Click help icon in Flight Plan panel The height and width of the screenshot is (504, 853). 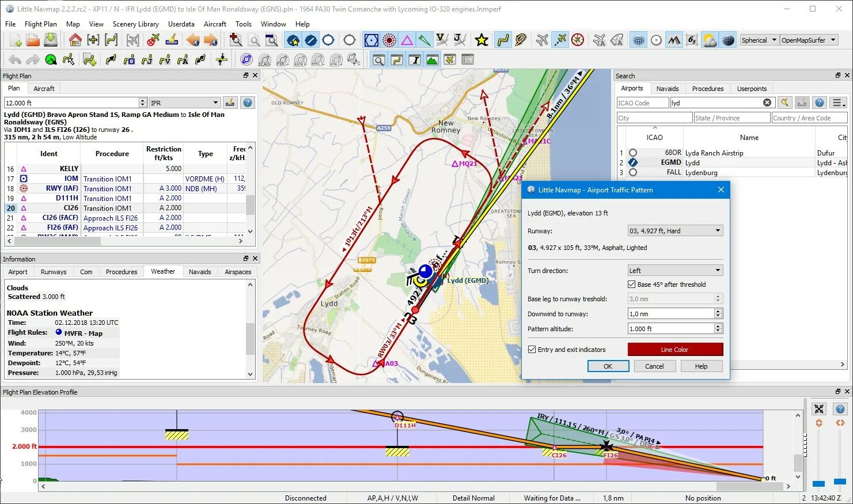pyautogui.click(x=248, y=103)
